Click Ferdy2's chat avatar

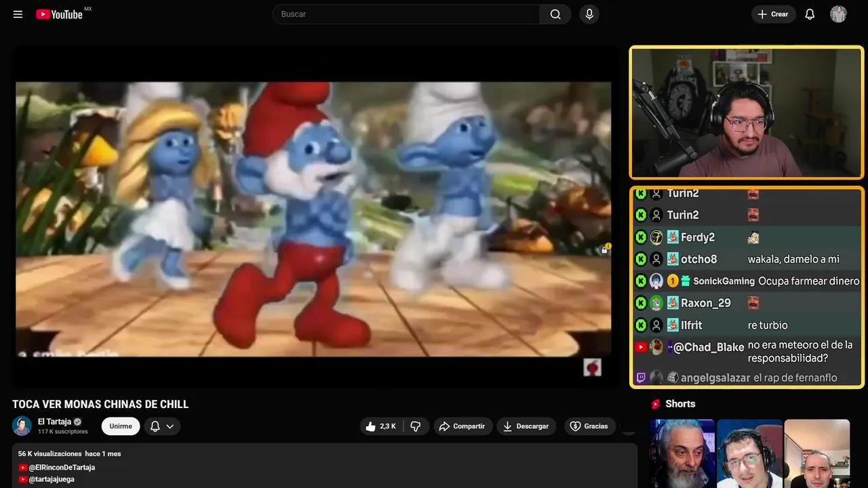[656, 237]
